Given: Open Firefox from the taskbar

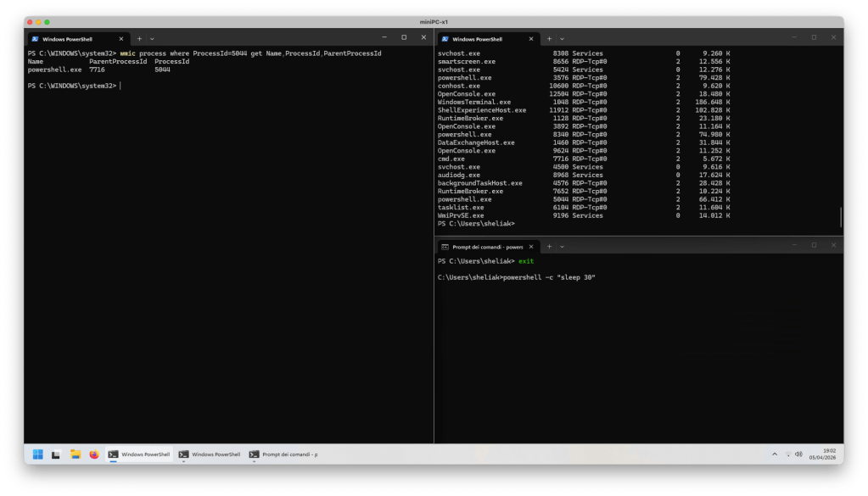Looking at the screenshot, I should point(93,454).
